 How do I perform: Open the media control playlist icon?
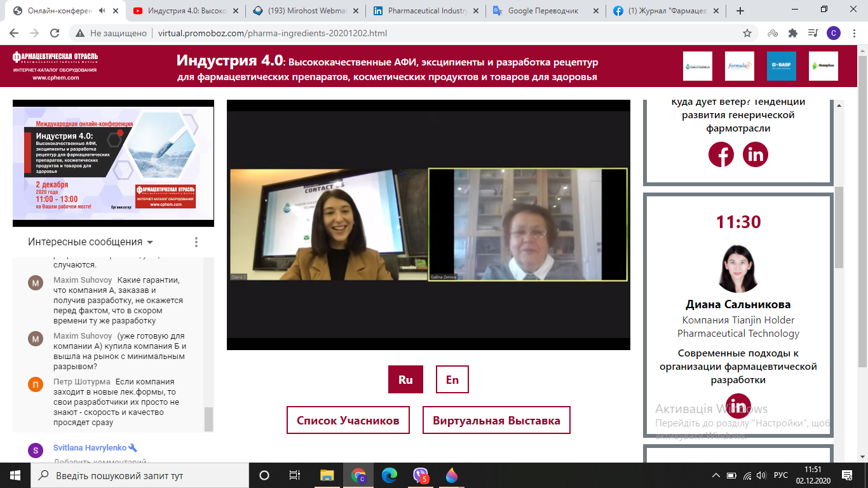point(813,34)
